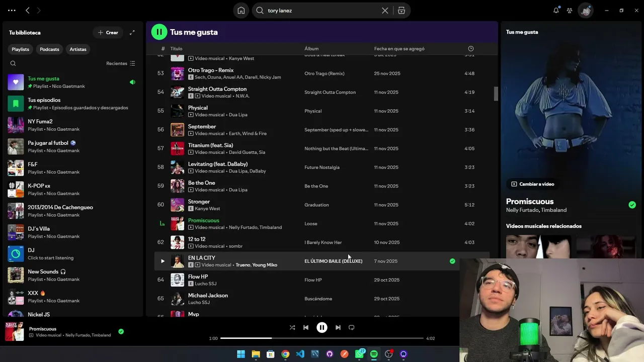Image resolution: width=644 pixels, height=362 pixels.
Task: Open 'Pa jugar al futbol' playlist
Action: click(x=73, y=146)
